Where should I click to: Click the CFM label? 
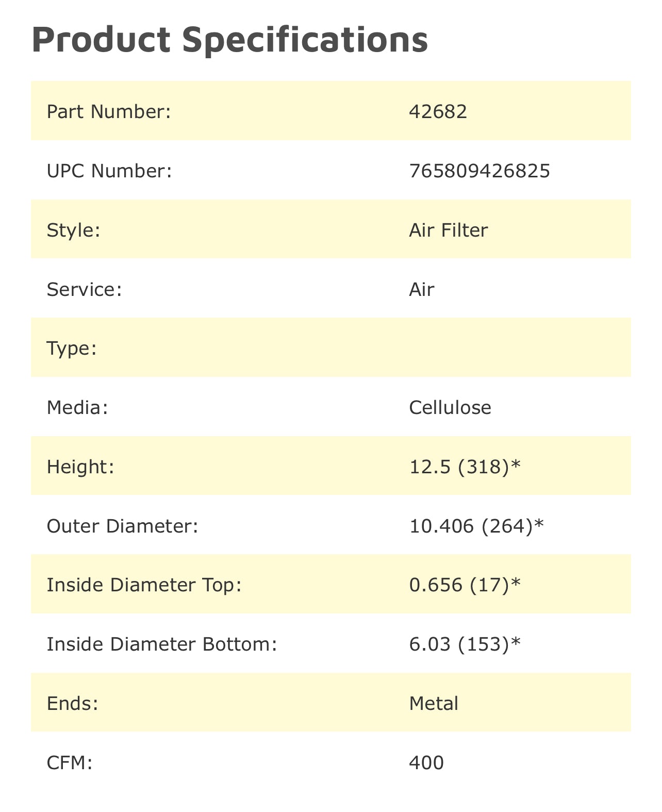pyautogui.click(x=70, y=763)
